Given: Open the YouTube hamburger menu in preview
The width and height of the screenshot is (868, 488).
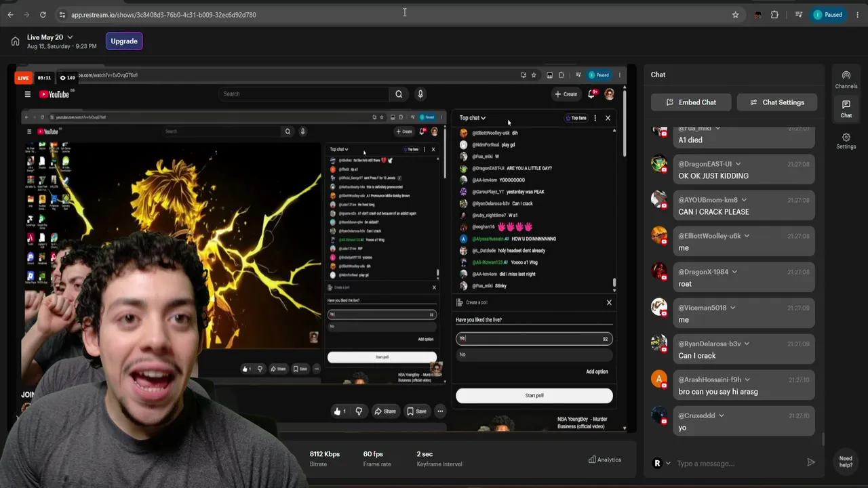Looking at the screenshot, I should (28, 94).
